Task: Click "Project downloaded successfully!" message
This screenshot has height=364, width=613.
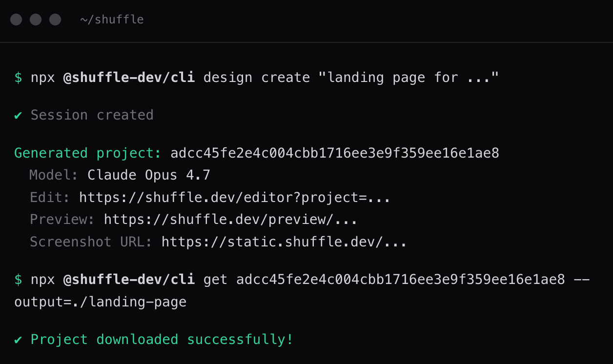Action: click(162, 340)
